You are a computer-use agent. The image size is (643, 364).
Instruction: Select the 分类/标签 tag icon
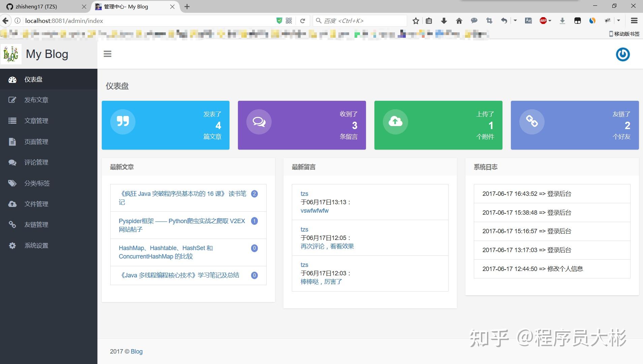[x=12, y=183]
